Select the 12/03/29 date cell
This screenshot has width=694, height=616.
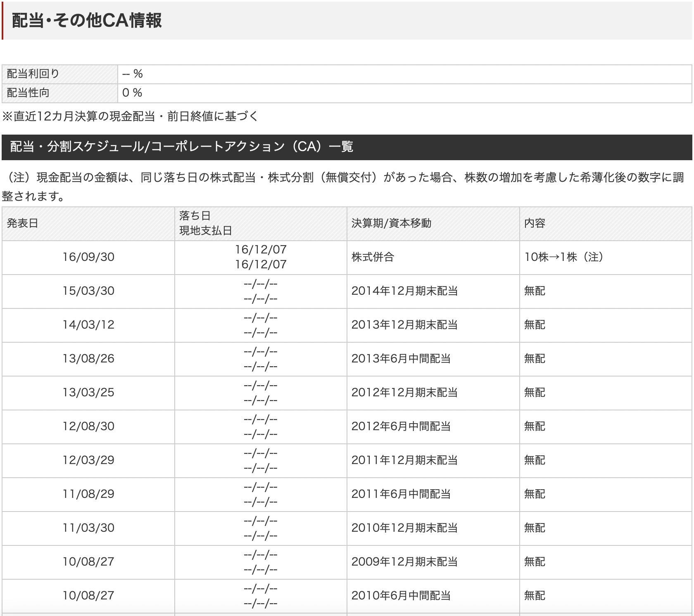click(x=88, y=460)
